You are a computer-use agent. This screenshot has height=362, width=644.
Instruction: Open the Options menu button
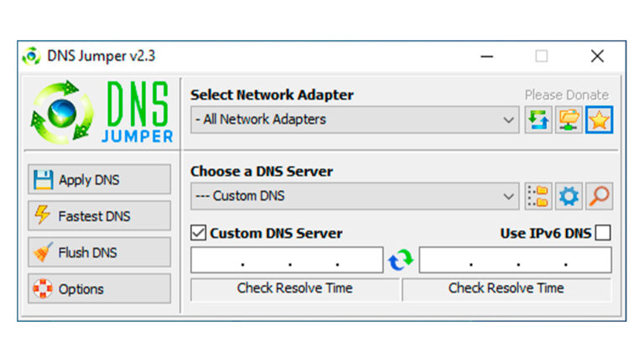[100, 288]
